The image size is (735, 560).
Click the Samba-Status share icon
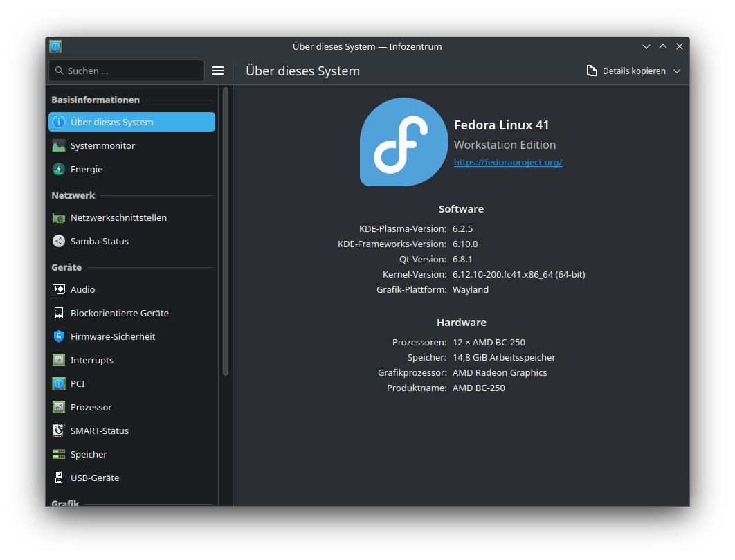(x=59, y=241)
